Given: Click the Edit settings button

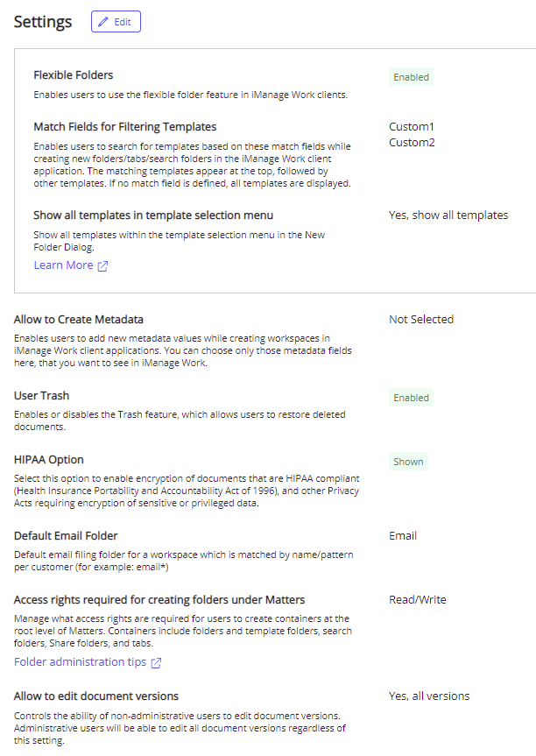Looking at the screenshot, I should click(116, 22).
